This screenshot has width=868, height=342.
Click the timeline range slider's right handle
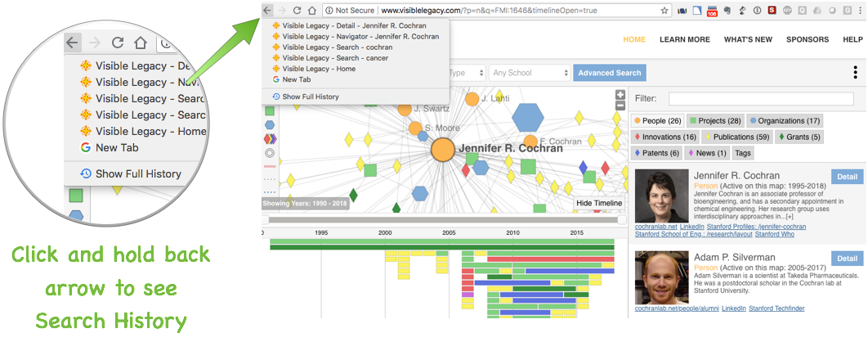point(622,219)
